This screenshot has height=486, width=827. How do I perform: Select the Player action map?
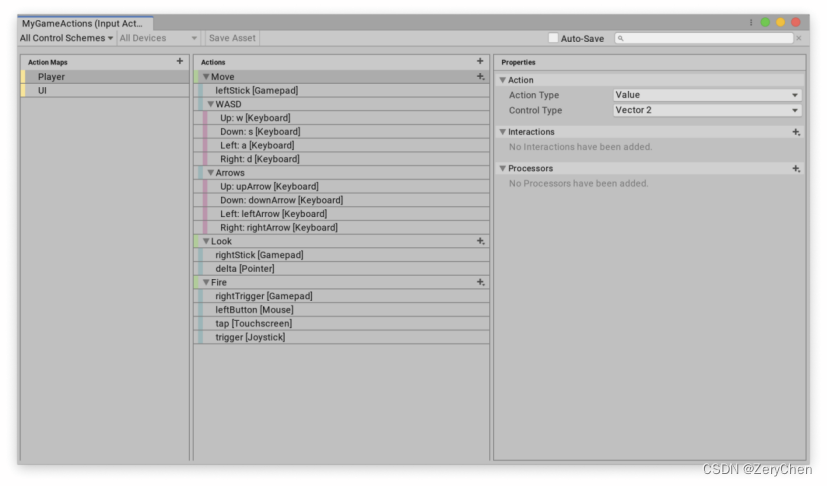tap(105, 77)
